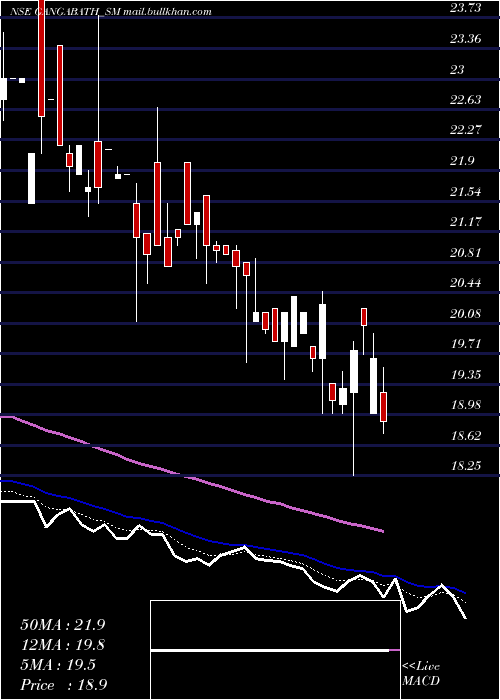Click the 23.36 price axis label
Screen dimensions: 500x700
pyautogui.click(x=466, y=38)
